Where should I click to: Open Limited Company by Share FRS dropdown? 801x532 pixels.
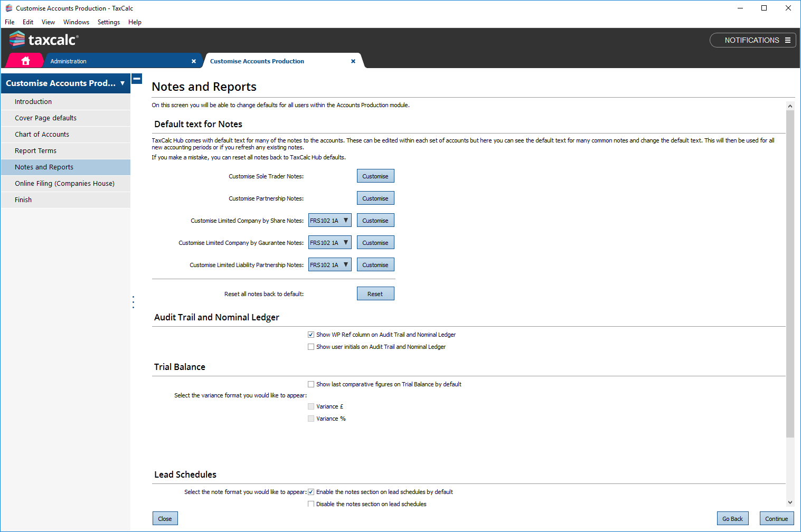329,221
